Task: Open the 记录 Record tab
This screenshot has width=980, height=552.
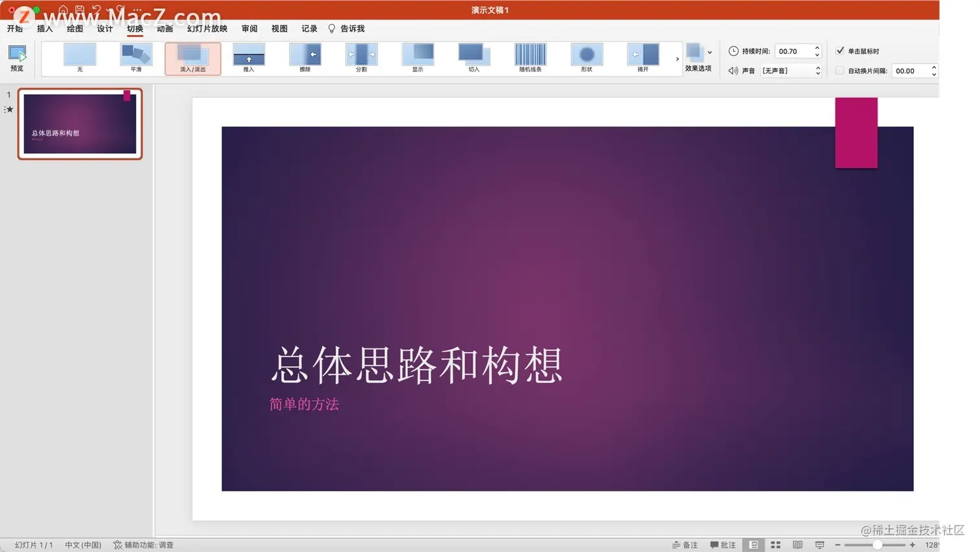Action: pyautogui.click(x=309, y=29)
